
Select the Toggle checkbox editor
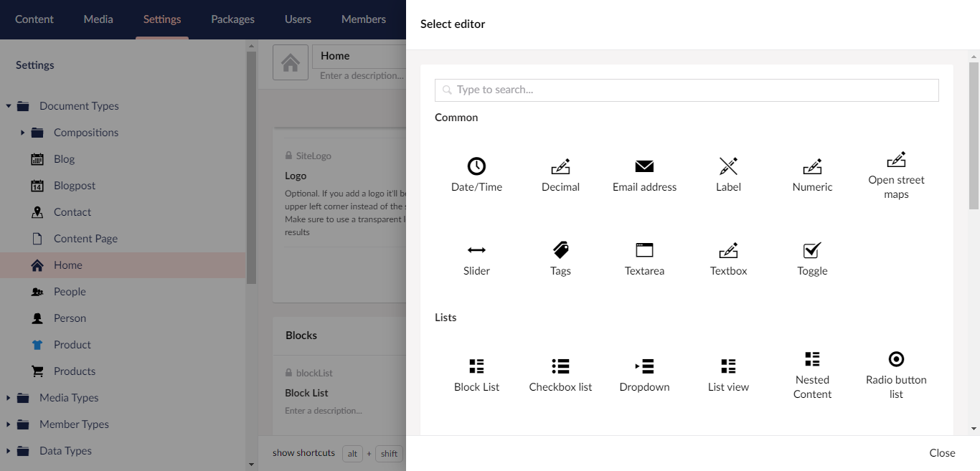(812, 258)
